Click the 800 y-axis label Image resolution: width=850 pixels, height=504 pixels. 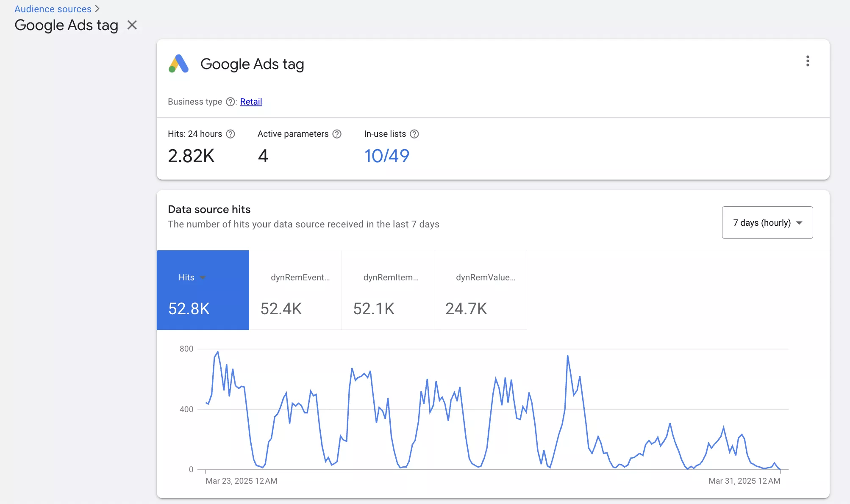click(186, 349)
